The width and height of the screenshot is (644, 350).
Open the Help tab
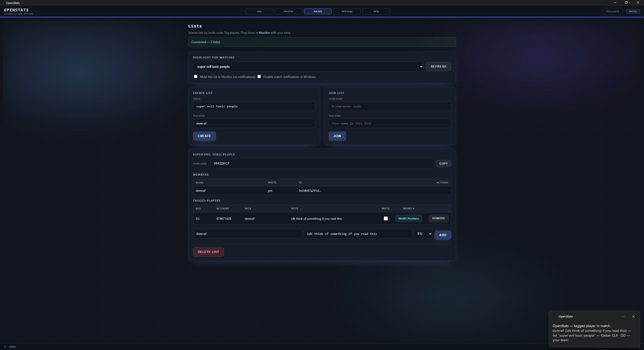tap(376, 11)
